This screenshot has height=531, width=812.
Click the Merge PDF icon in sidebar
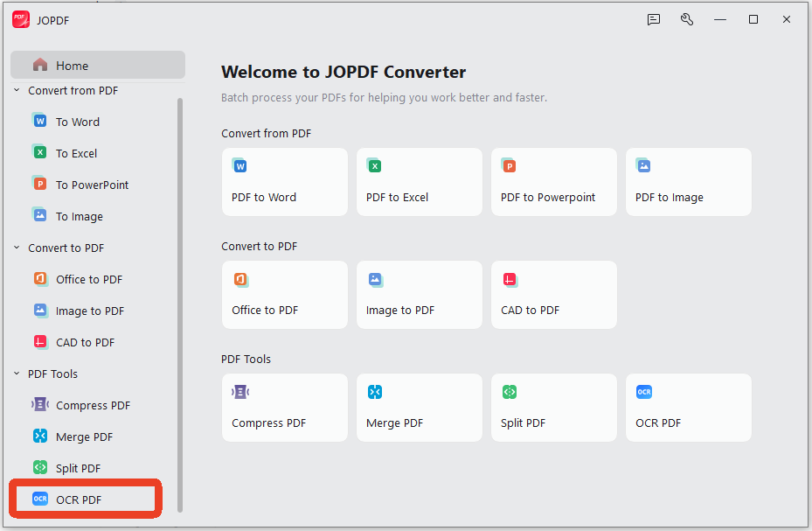pos(40,437)
